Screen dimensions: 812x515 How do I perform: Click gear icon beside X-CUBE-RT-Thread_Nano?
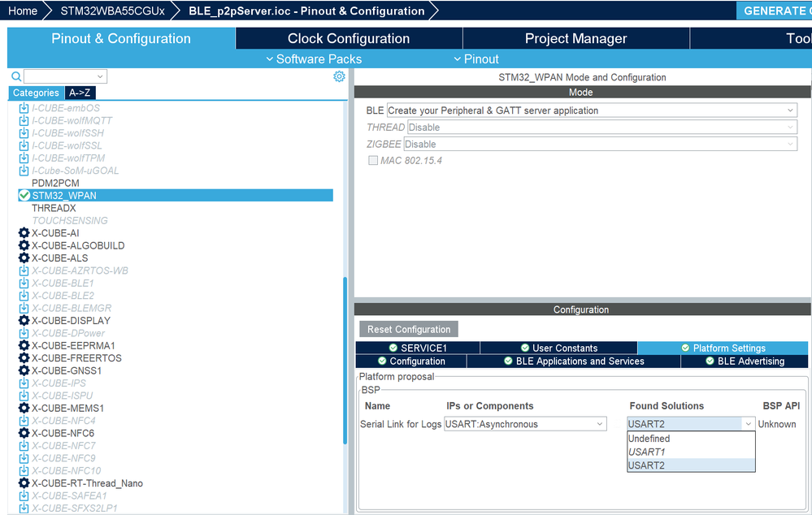[24, 483]
